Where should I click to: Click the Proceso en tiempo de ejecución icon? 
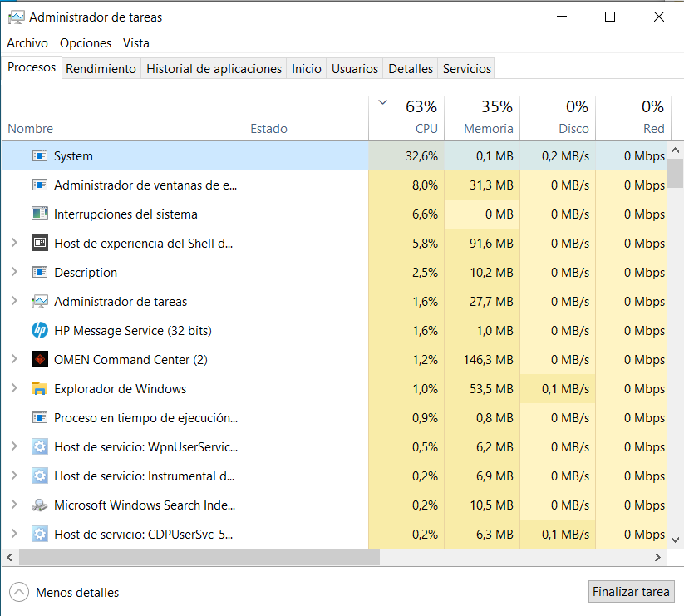[40, 417]
